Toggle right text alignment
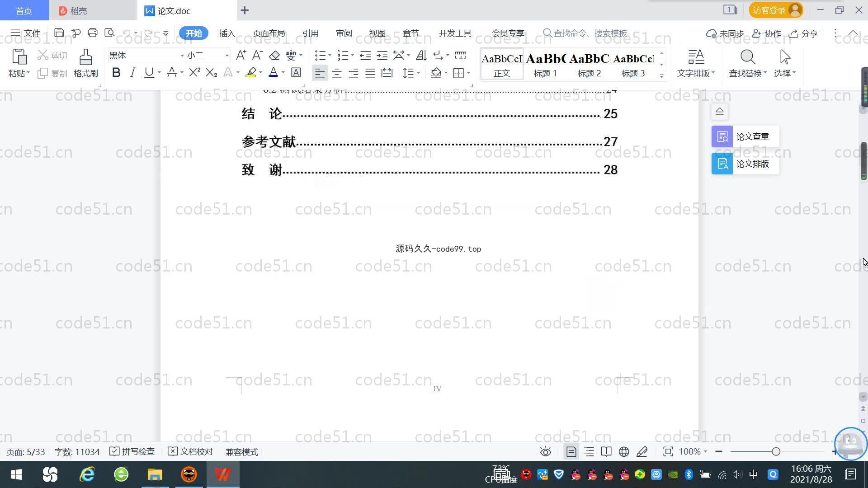The width and height of the screenshot is (868, 488). pos(354,73)
